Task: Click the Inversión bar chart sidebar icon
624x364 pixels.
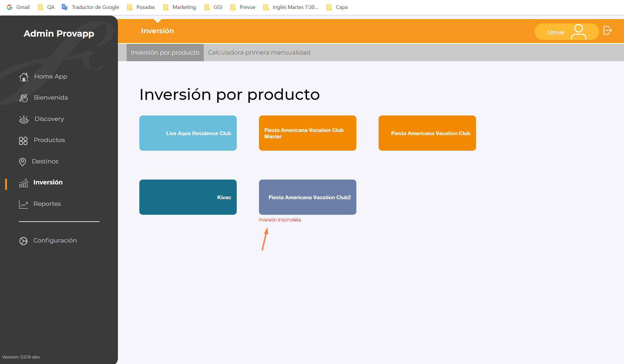Action: pos(23,183)
